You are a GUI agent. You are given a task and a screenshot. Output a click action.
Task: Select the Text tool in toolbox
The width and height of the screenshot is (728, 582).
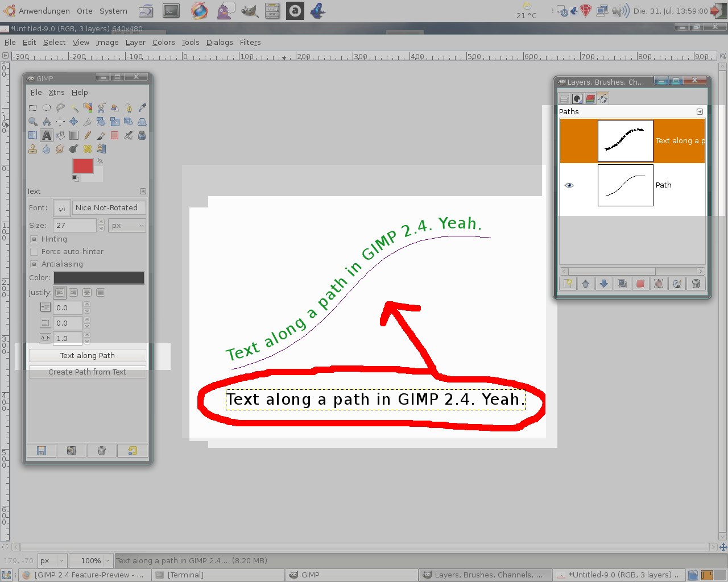coord(47,135)
